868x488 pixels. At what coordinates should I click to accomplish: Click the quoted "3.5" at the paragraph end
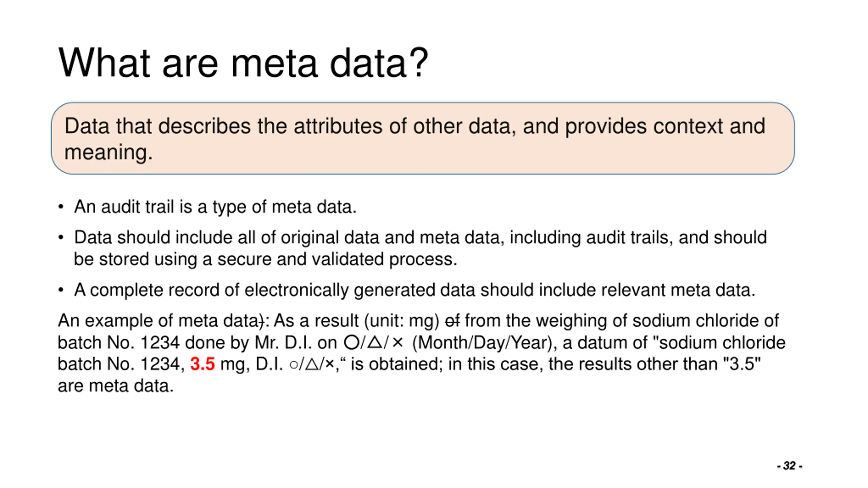pyautogui.click(x=742, y=364)
